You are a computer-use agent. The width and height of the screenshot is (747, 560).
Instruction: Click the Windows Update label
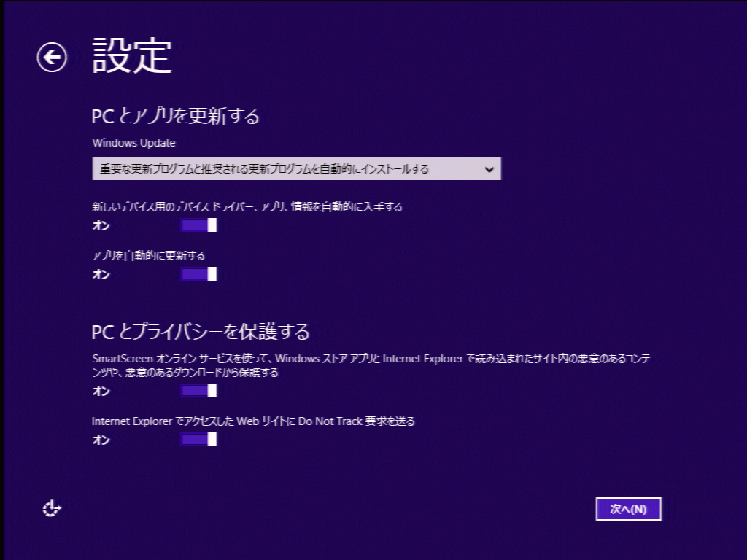point(134,143)
